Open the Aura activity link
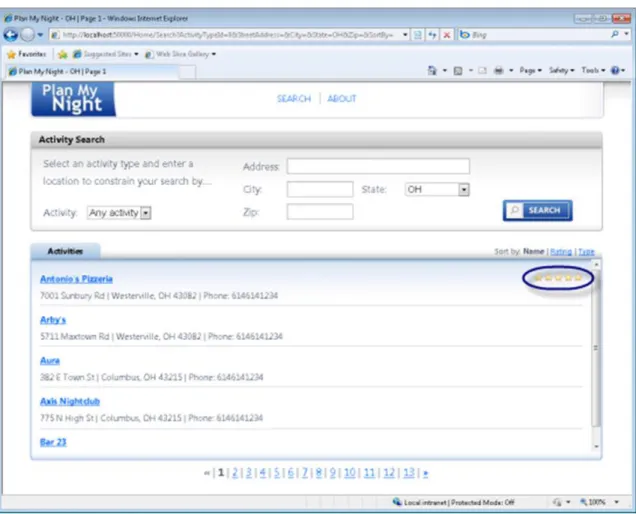Viewport: 636px width, 514px height. tap(49, 361)
